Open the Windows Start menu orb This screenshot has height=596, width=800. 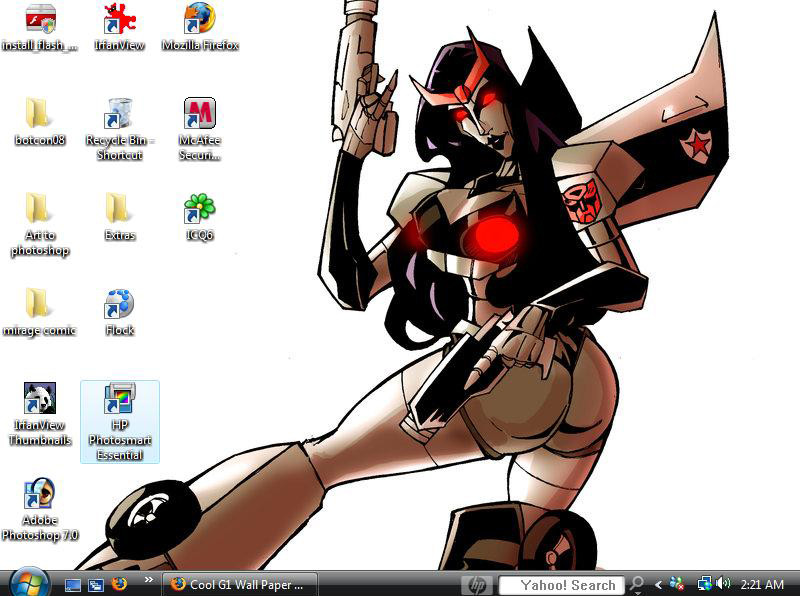(x=29, y=583)
